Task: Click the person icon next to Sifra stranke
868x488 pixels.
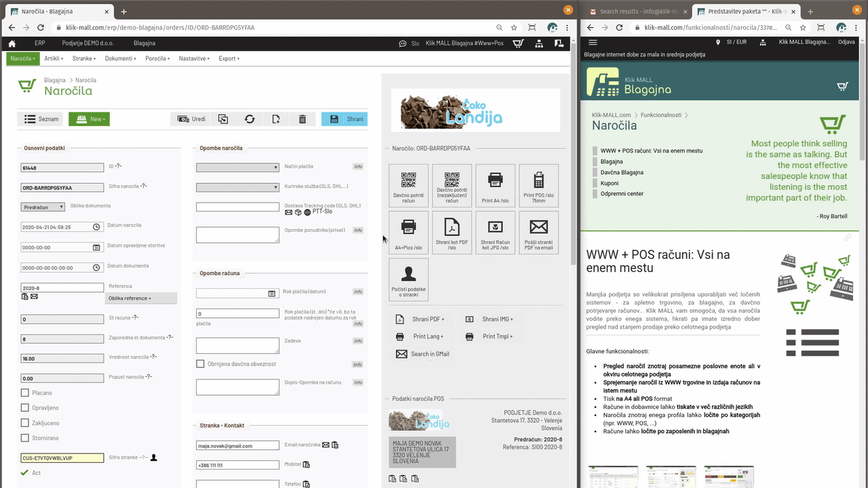Action: click(154, 457)
